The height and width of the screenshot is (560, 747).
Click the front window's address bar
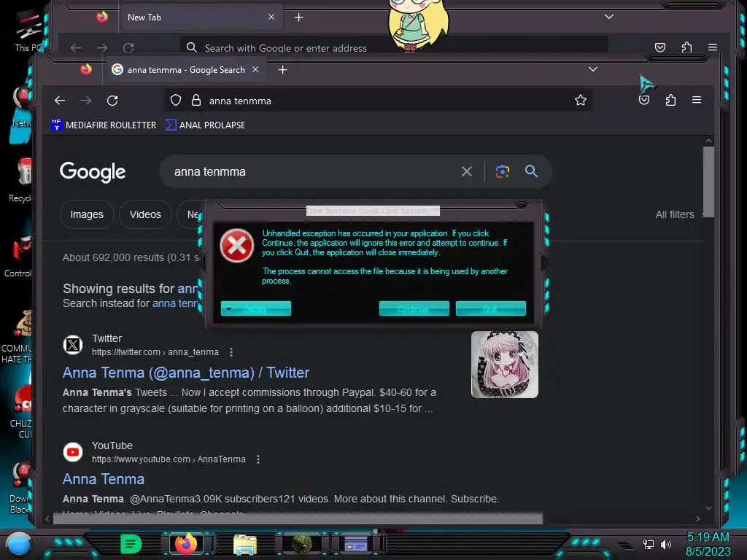pos(379,101)
